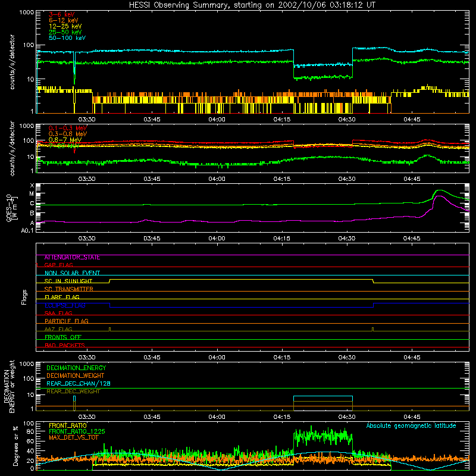This screenshot has width=476, height=476.
Task: Click the 'FRONTS_OFF' flag label
Action: pyautogui.click(x=63, y=337)
